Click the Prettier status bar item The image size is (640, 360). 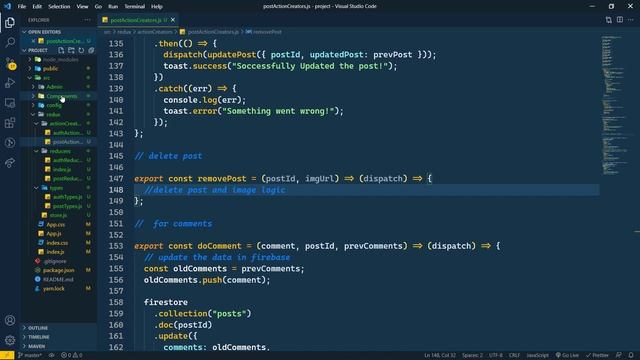point(597,355)
